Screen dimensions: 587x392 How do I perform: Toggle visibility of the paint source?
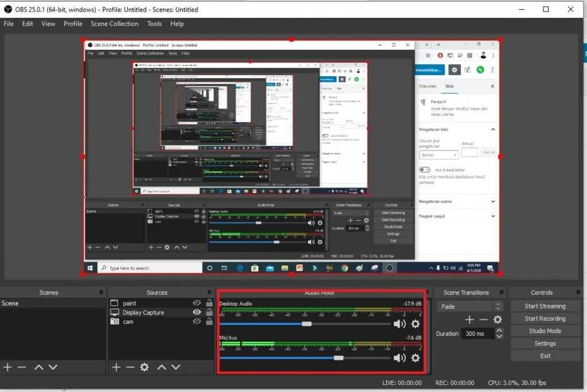coord(197,303)
